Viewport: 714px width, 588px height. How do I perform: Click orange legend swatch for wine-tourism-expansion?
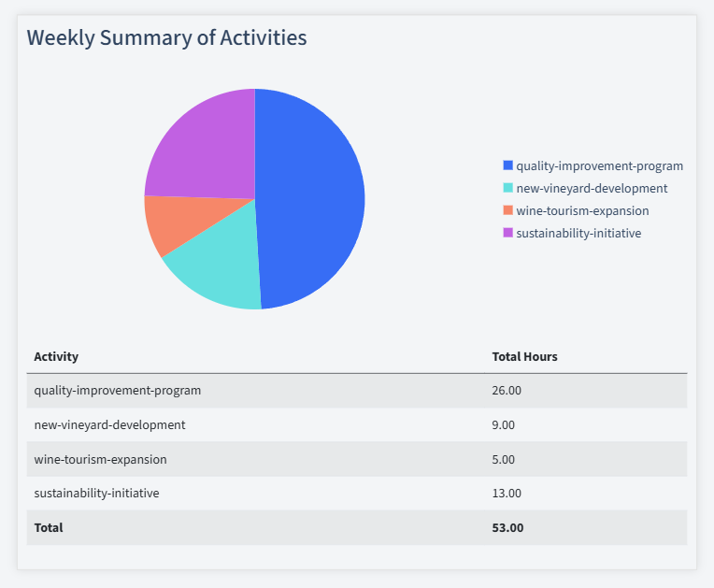coord(507,210)
